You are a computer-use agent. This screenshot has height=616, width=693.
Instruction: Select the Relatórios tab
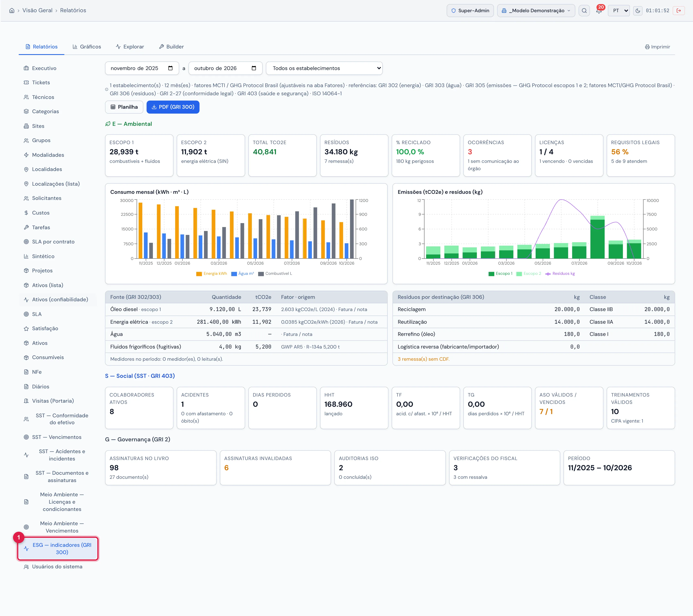pyautogui.click(x=41, y=47)
